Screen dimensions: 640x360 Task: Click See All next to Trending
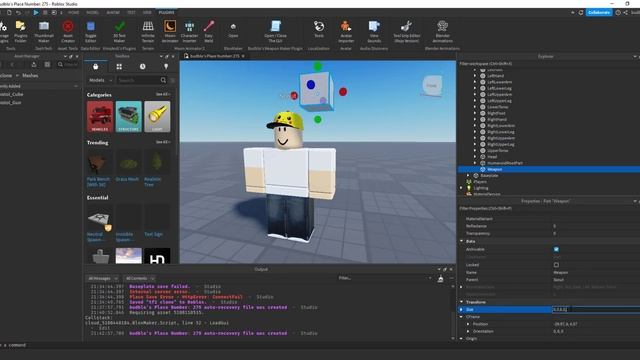(x=163, y=142)
